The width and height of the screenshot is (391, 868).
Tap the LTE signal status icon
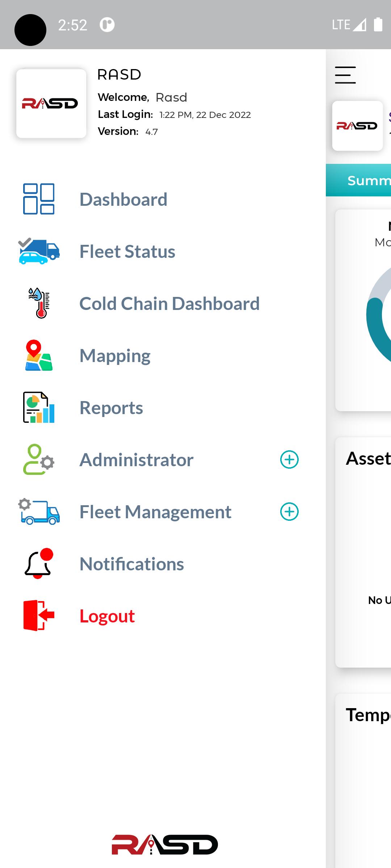(x=349, y=25)
